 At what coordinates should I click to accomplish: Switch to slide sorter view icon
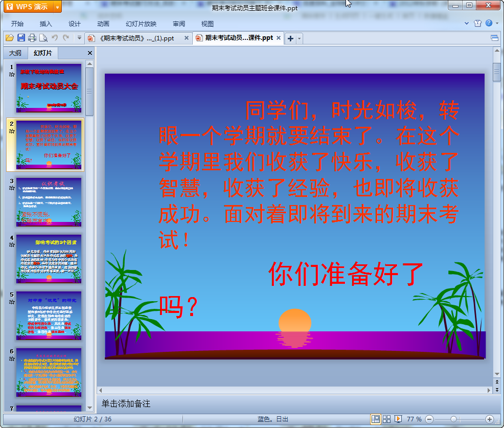pyautogui.click(x=386, y=419)
